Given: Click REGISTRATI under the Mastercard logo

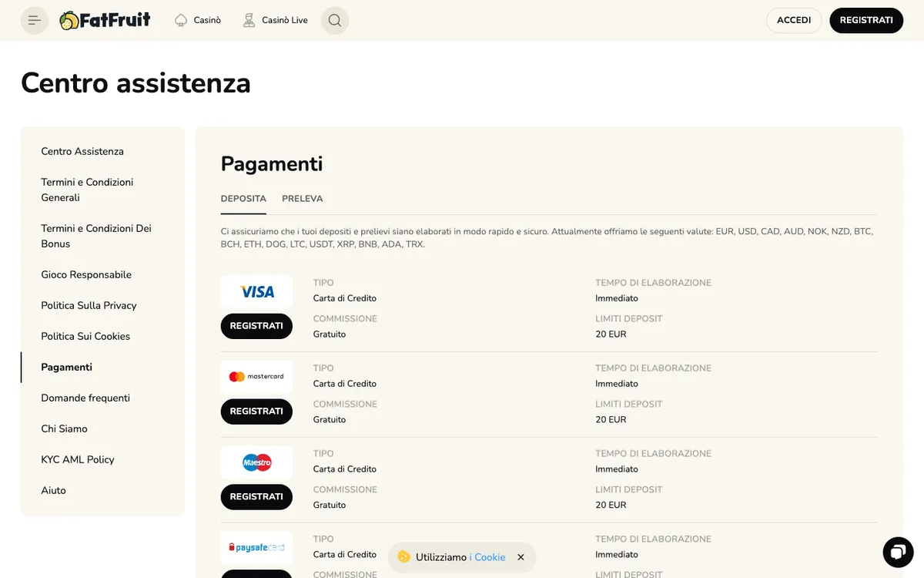Looking at the screenshot, I should pos(256,412).
